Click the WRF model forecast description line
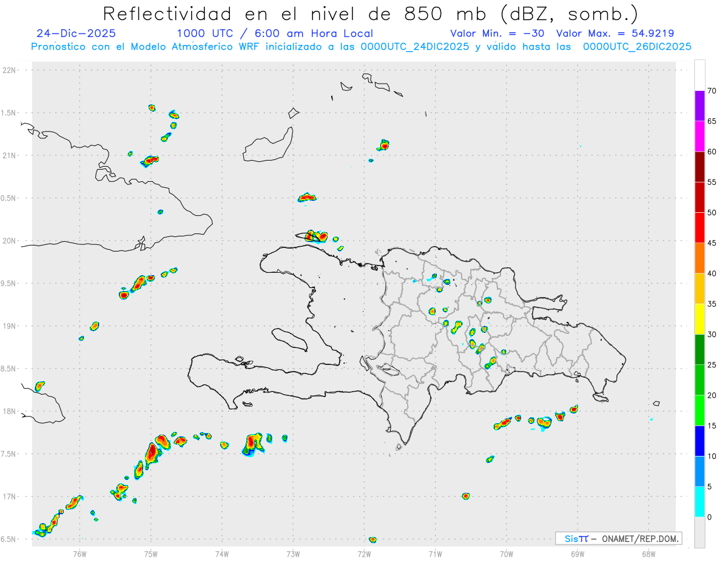 coord(362,47)
